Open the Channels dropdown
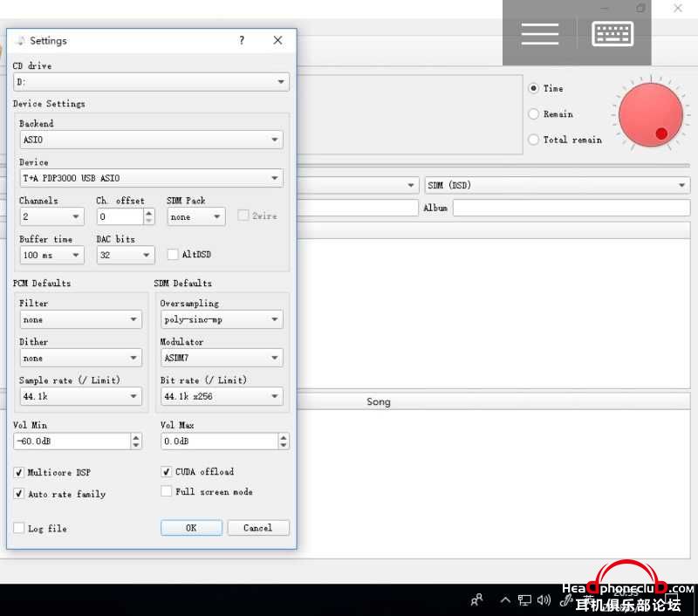Viewport: 698px width, 616px height. pos(51,216)
